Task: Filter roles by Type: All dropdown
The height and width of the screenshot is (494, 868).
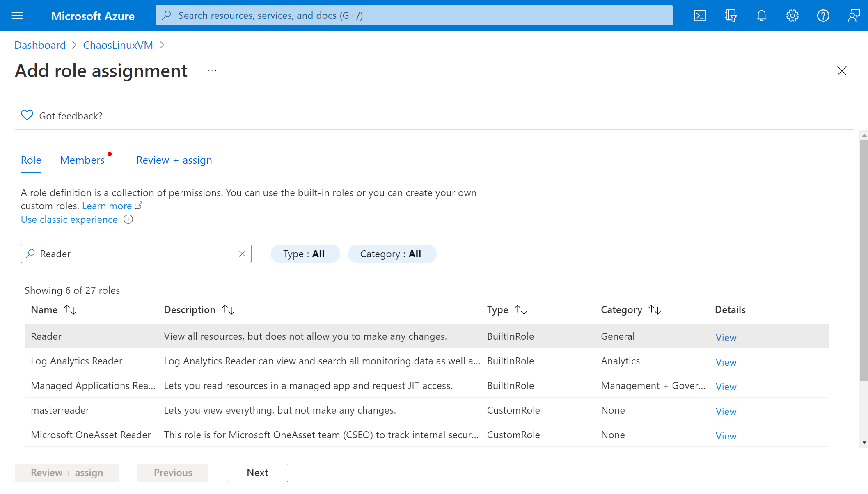Action: click(304, 254)
